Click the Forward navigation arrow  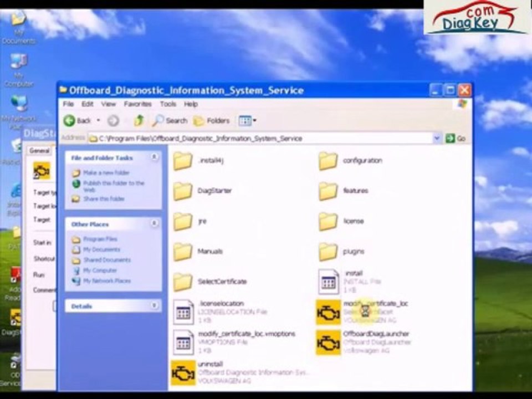pyautogui.click(x=113, y=120)
